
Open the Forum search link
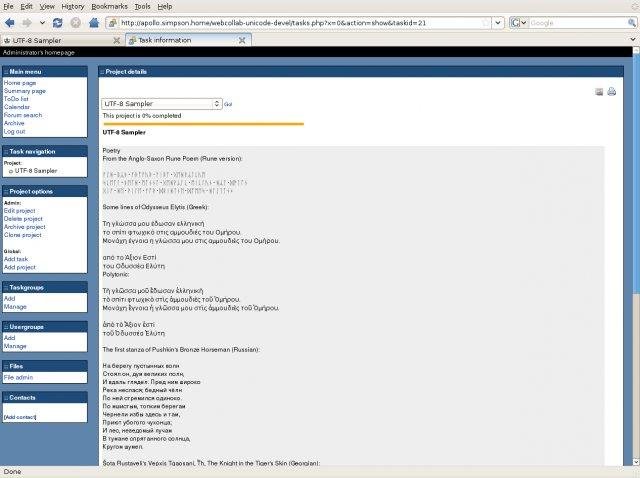[x=23, y=115]
